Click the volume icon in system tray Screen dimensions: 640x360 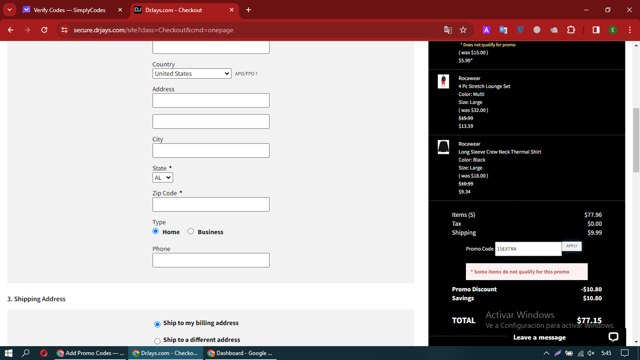click(591, 353)
